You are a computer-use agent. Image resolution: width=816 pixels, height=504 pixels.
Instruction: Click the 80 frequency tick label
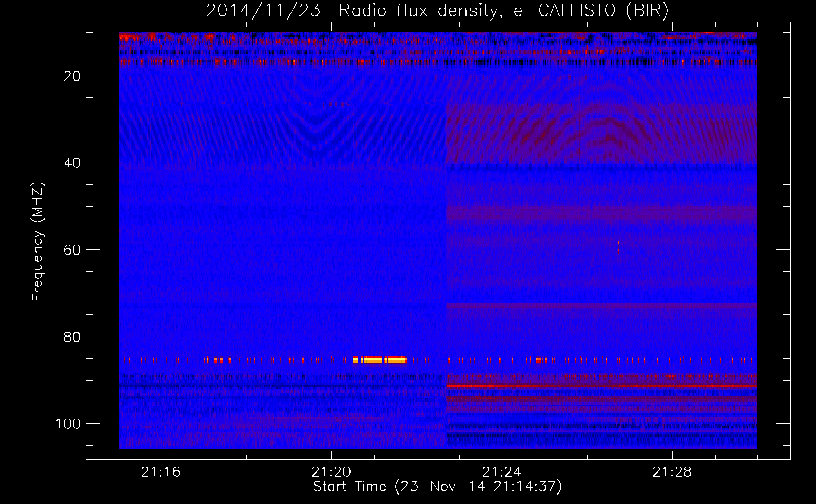72,337
